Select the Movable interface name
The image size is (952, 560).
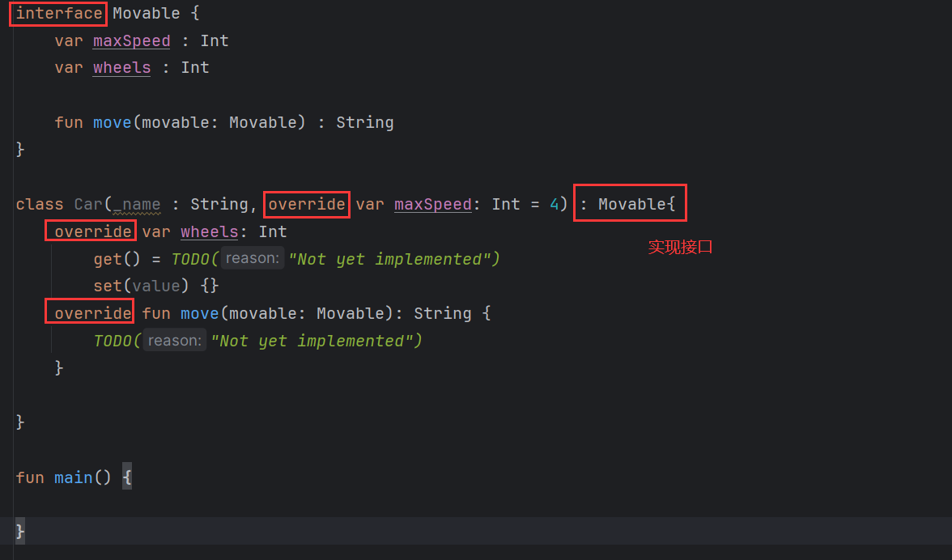pyautogui.click(x=147, y=13)
